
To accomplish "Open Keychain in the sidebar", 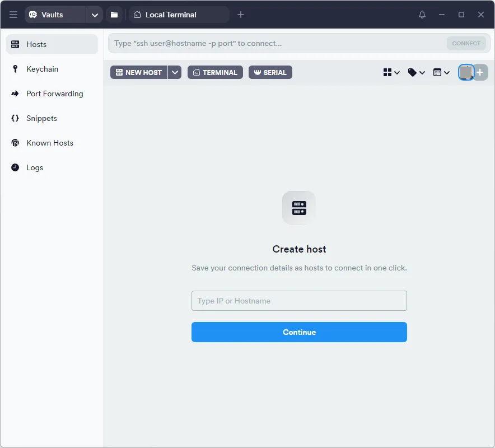I will point(52,69).
